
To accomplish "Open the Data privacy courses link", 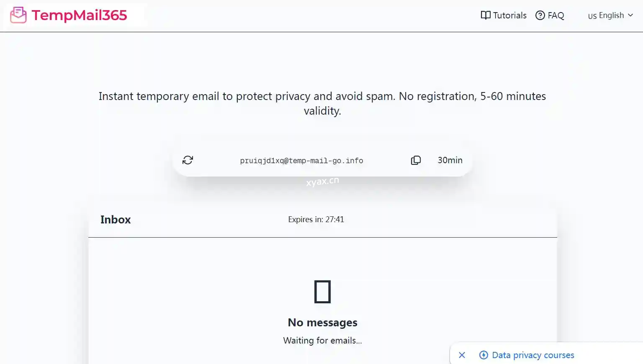I will pos(533,355).
